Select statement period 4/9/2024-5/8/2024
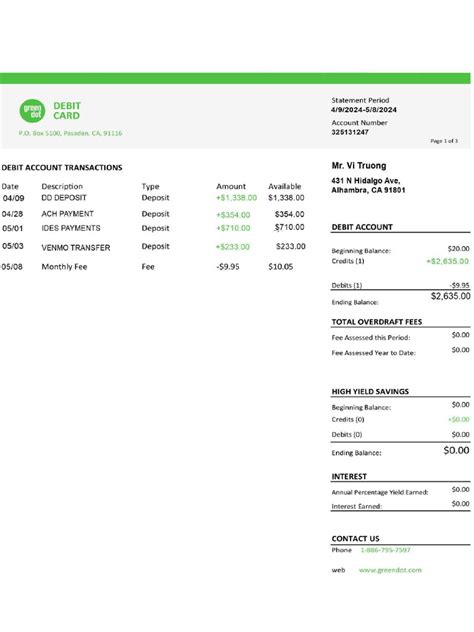 (364, 110)
